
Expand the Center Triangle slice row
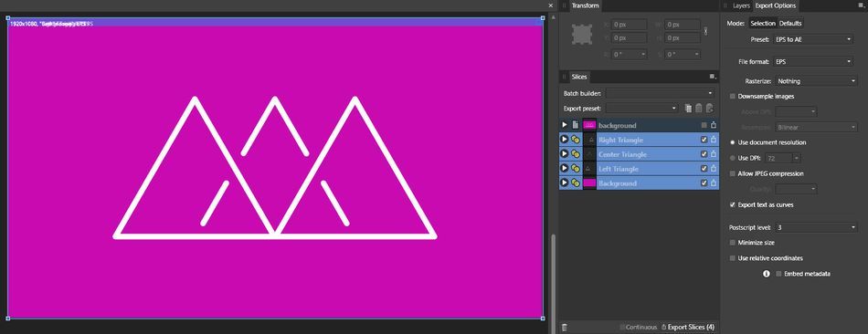(x=565, y=154)
